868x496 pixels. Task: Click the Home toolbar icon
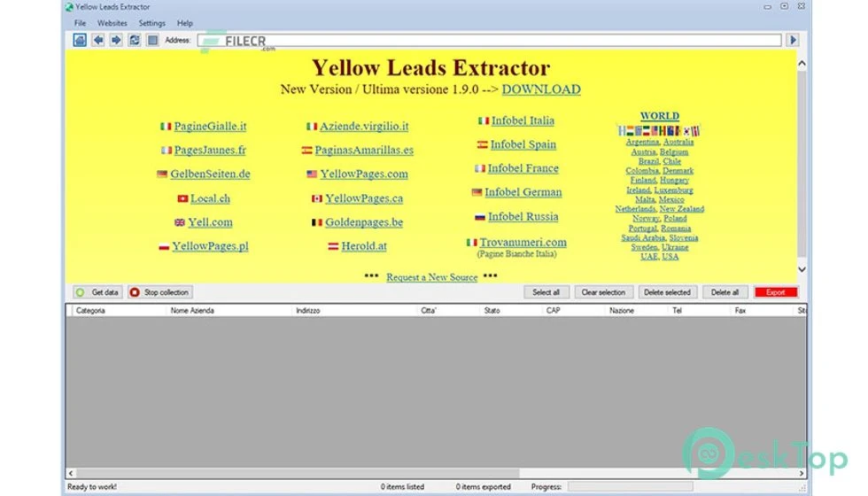80,40
